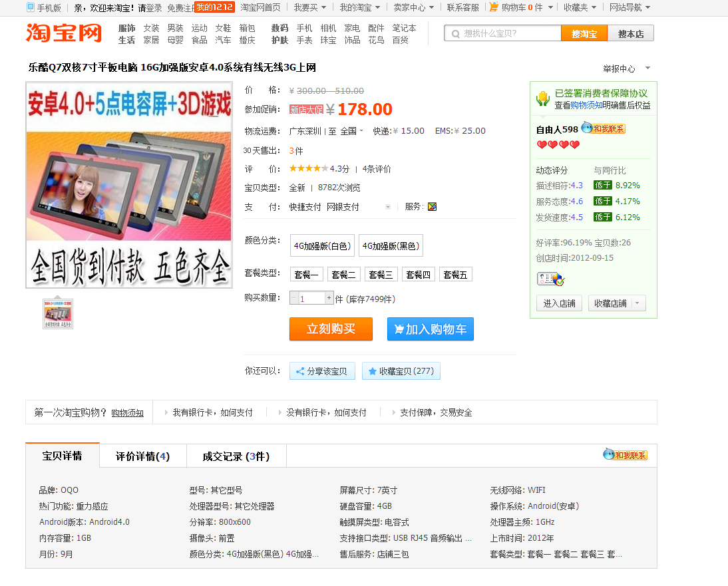Click the 加入购物车 add to cart button
This screenshot has width=728, height=586.
click(430, 329)
